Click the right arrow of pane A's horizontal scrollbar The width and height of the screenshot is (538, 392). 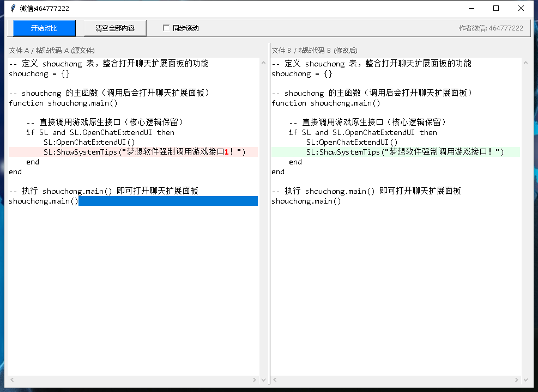pyautogui.click(x=254, y=380)
